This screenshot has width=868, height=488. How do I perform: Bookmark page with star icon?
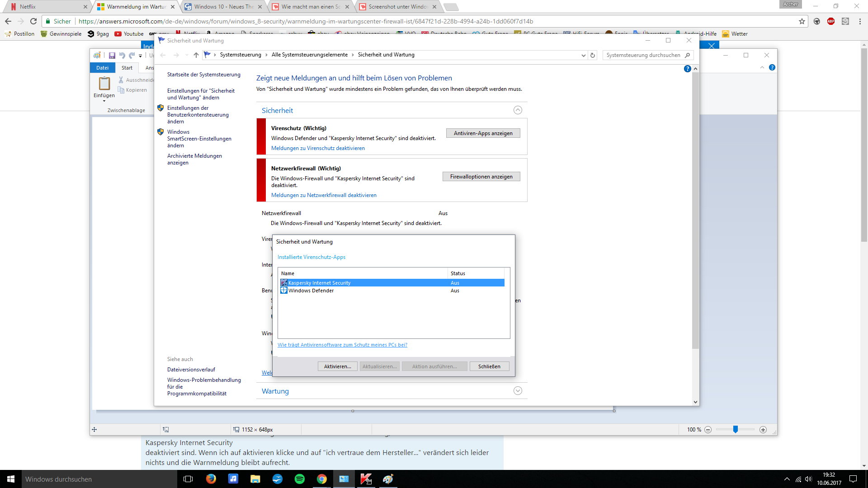pos(802,21)
